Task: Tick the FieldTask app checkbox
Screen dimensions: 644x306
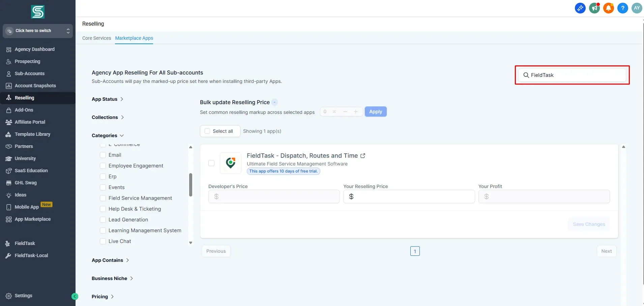Action: pyautogui.click(x=211, y=163)
